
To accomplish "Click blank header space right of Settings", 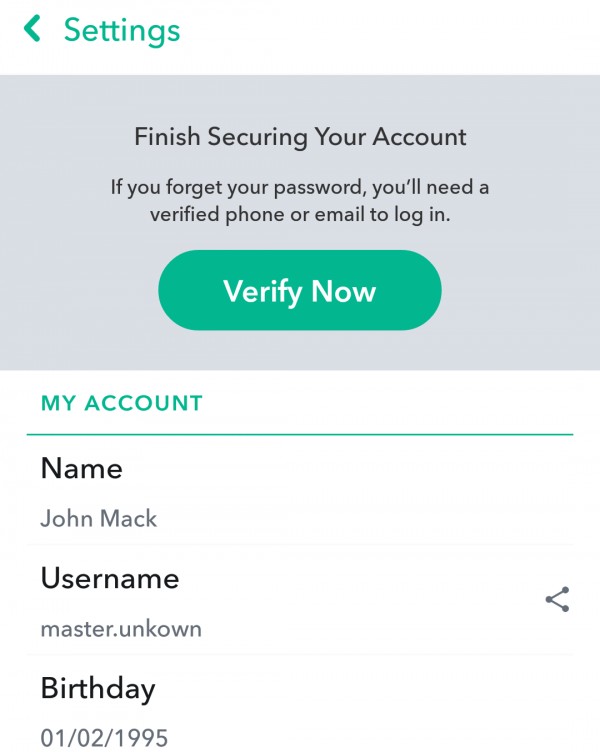I will (400, 30).
